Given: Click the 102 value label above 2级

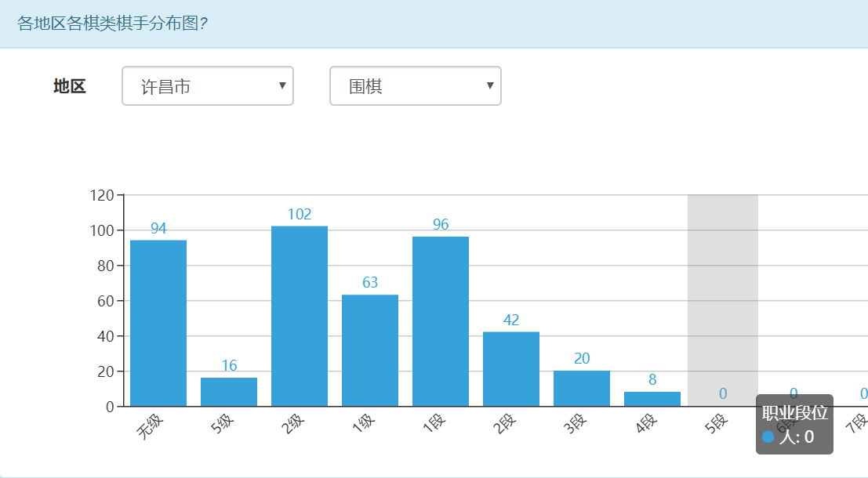Looking at the screenshot, I should pos(300,215).
